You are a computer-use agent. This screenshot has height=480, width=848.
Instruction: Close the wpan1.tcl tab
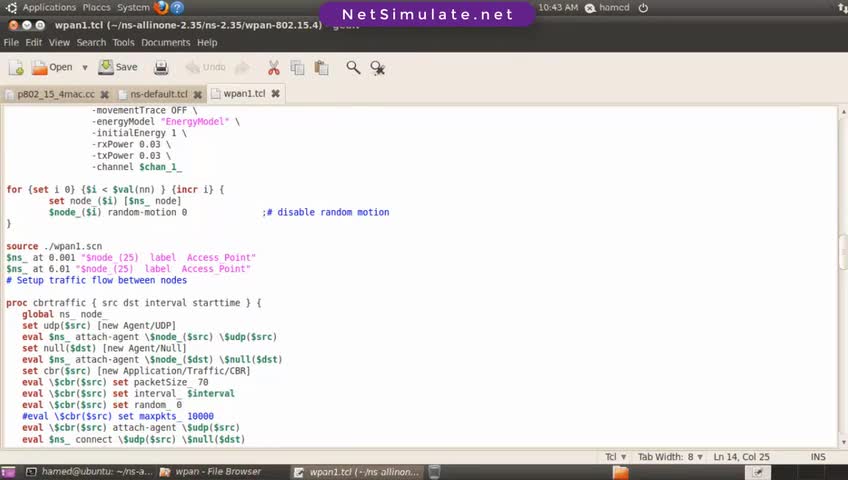[x=276, y=94]
